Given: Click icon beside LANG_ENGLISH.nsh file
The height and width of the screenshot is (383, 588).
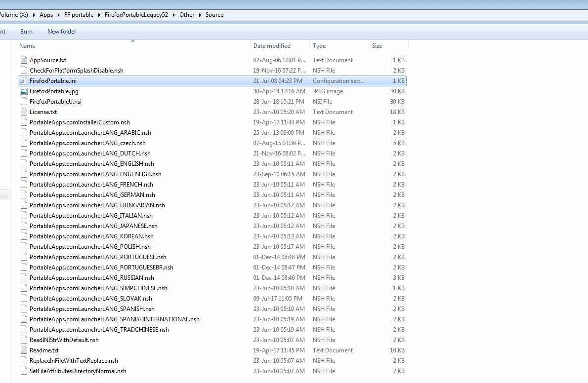Looking at the screenshot, I should click(x=24, y=164).
